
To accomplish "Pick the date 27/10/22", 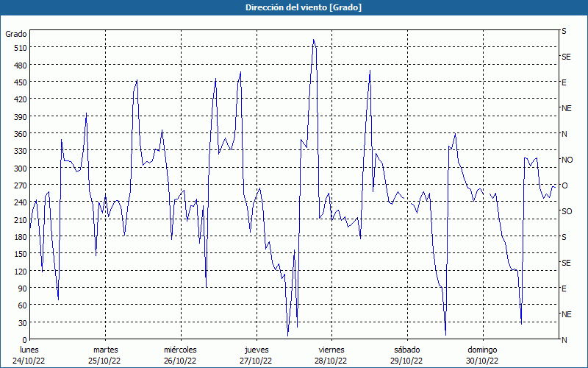I will (256, 361).
